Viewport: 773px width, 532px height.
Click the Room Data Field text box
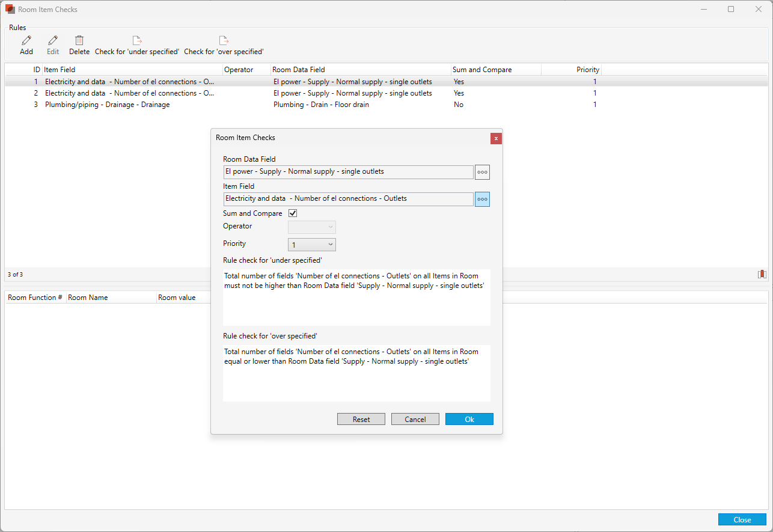[x=348, y=172]
